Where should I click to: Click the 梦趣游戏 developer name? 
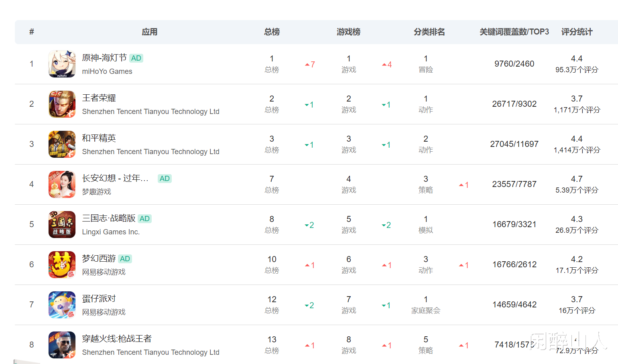96,192
